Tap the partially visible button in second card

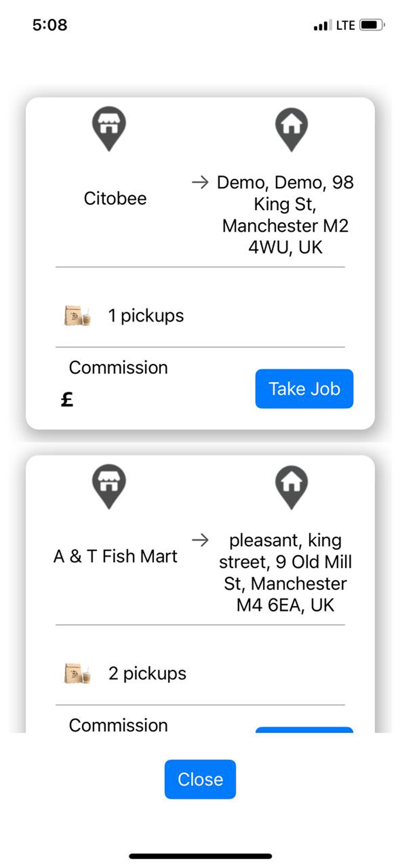click(x=304, y=730)
